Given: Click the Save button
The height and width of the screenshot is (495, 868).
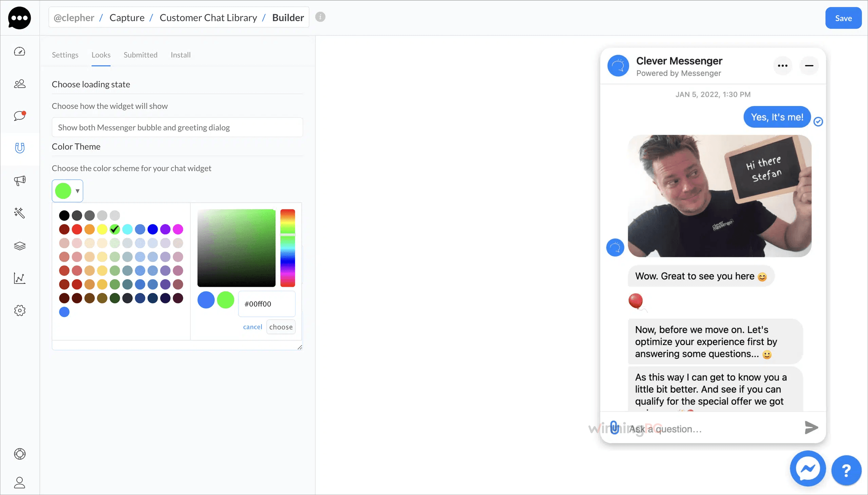Looking at the screenshot, I should pos(844,18).
